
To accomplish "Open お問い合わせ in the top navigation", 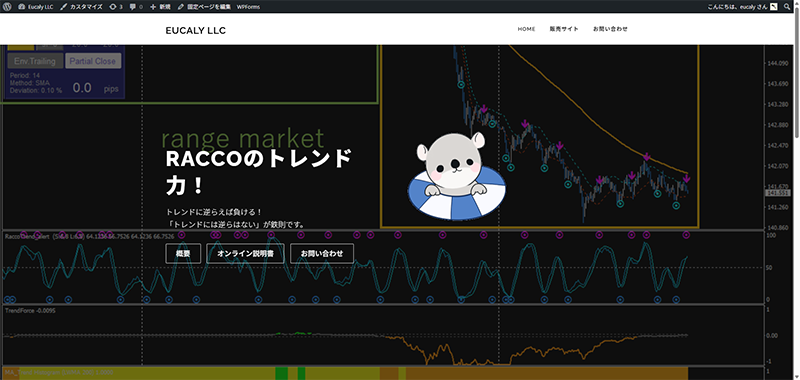I will coord(610,29).
